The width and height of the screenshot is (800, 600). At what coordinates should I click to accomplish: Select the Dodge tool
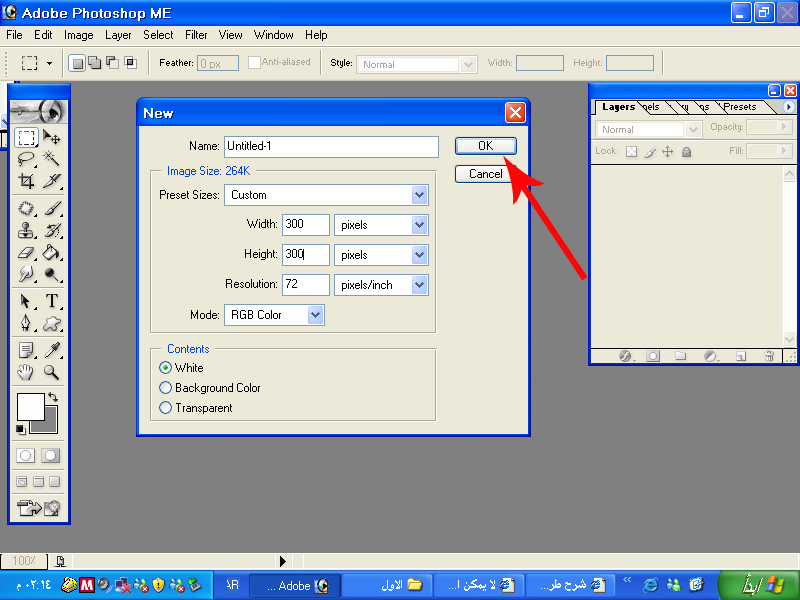(52, 274)
